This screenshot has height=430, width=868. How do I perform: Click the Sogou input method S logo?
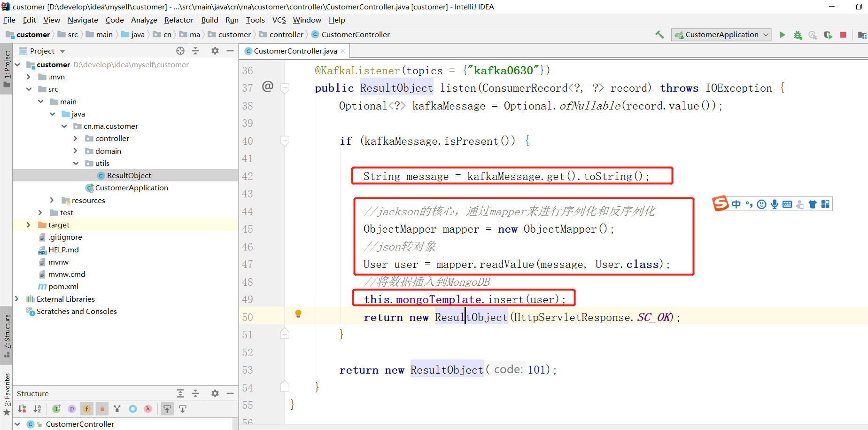(720, 203)
